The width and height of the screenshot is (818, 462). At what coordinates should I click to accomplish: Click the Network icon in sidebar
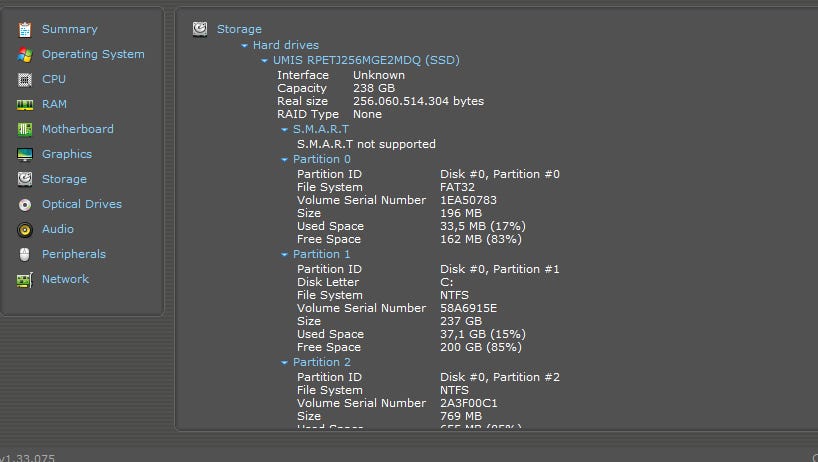[24, 280]
